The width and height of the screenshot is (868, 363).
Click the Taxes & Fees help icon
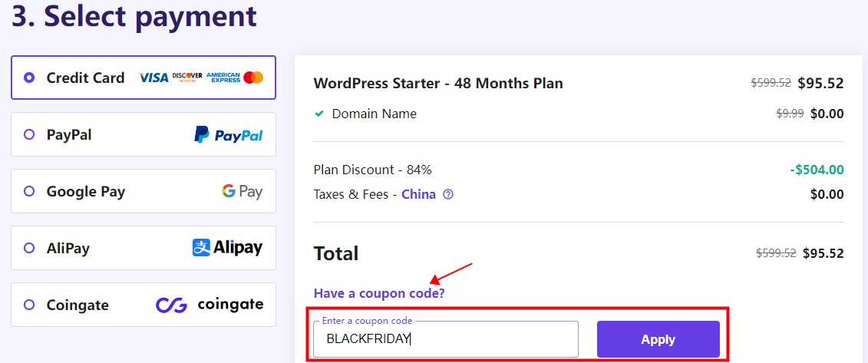pos(448,195)
